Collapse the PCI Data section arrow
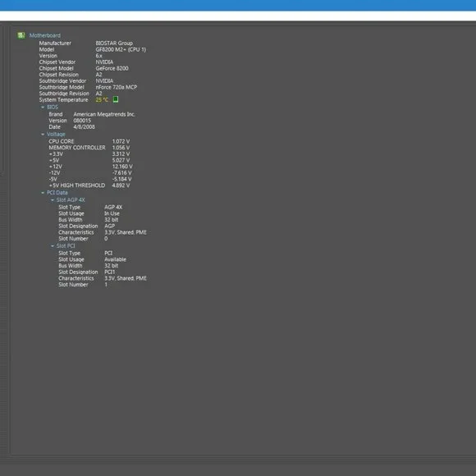 43,193
